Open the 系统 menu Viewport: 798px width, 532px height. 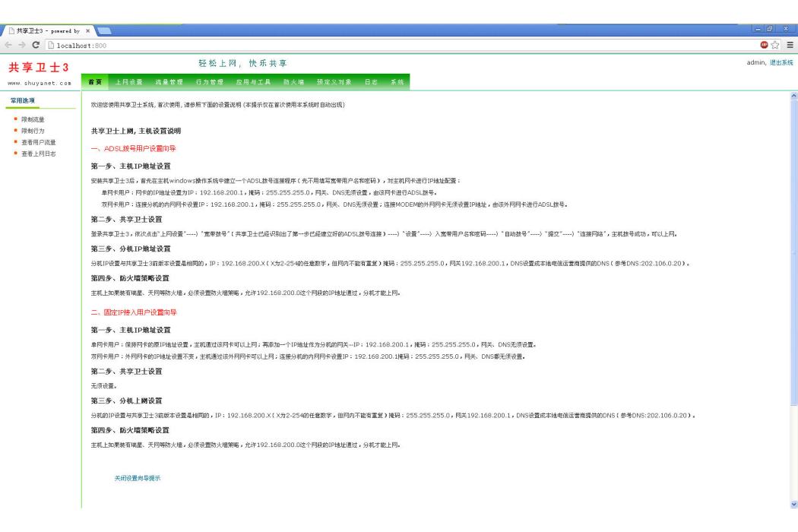pos(397,82)
